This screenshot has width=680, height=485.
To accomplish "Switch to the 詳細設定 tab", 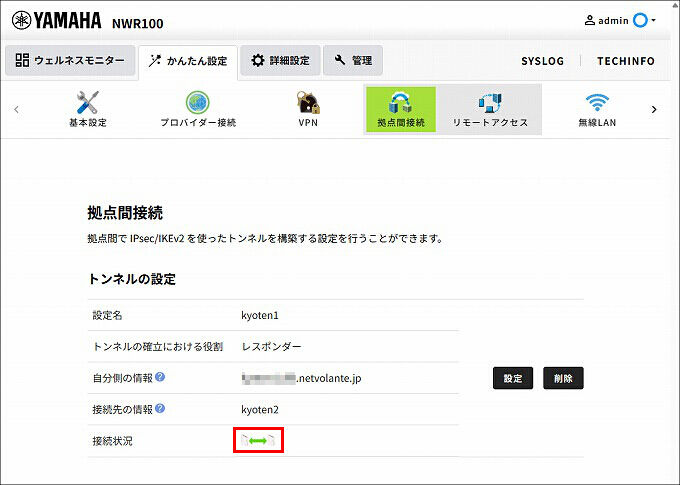I will (x=280, y=60).
